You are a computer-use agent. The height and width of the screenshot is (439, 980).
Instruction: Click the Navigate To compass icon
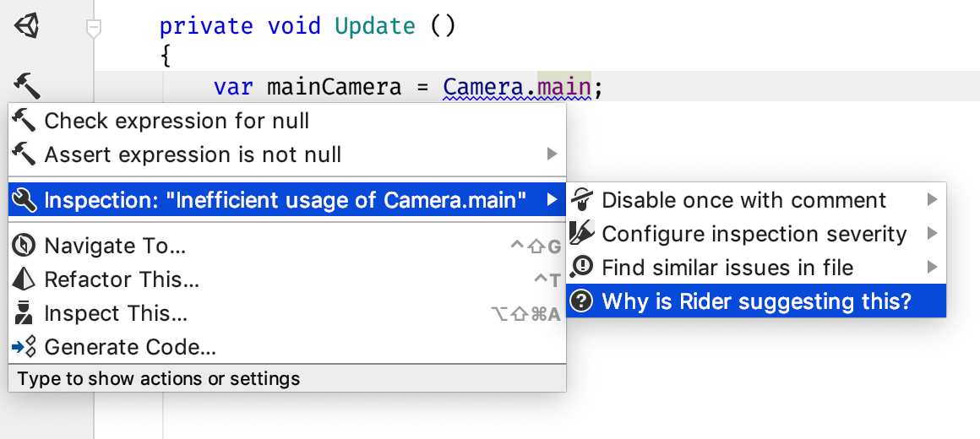click(x=24, y=246)
